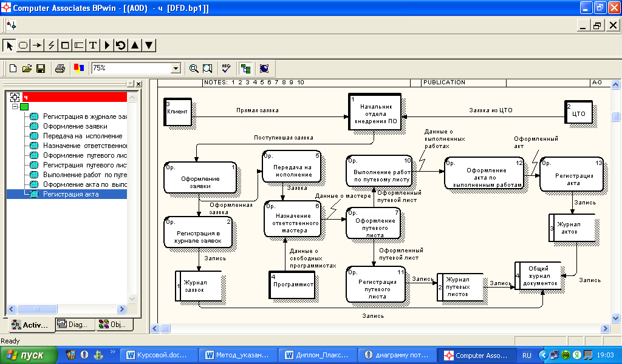Select the data store tool
Screen dimensions: 622x364
pos(79,45)
